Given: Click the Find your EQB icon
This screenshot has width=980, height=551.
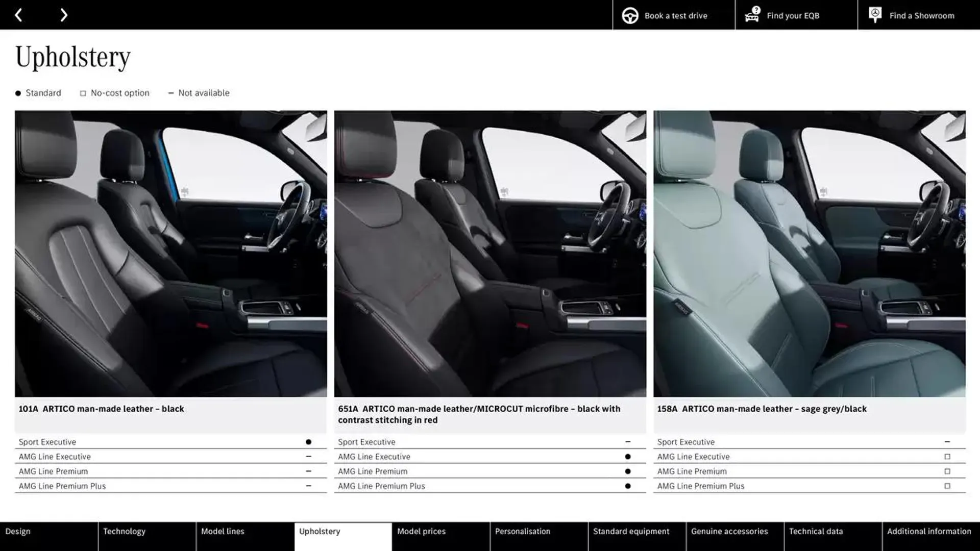Looking at the screenshot, I should (751, 15).
